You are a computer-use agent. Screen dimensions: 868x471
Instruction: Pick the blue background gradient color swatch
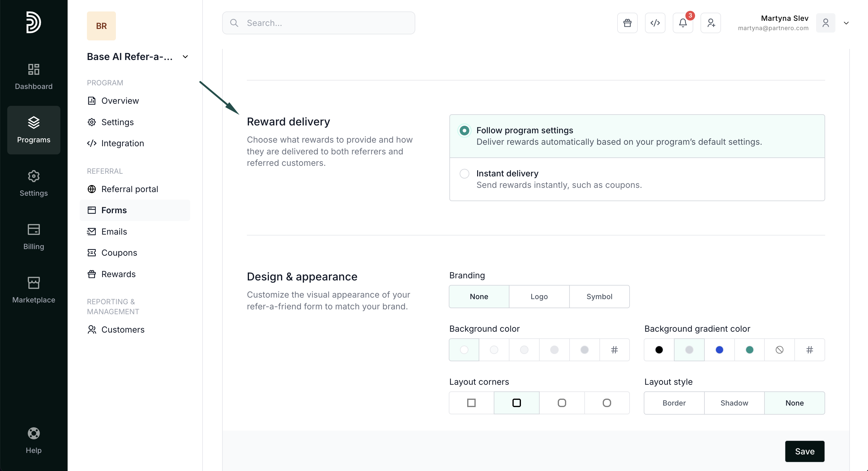[x=719, y=349]
